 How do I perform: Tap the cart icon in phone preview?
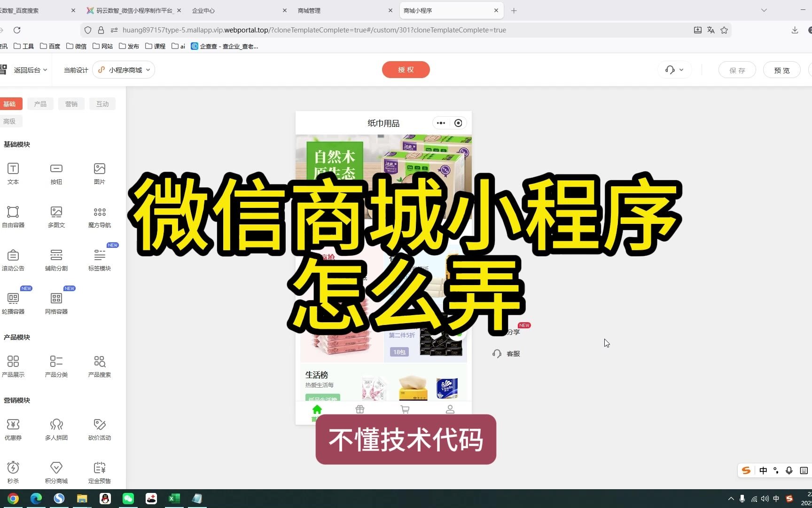pyautogui.click(x=405, y=409)
